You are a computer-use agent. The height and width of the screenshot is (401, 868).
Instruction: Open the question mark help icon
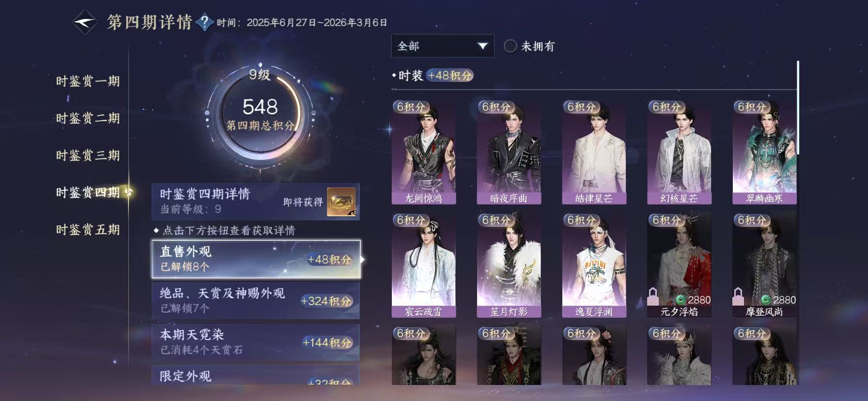pos(205,22)
